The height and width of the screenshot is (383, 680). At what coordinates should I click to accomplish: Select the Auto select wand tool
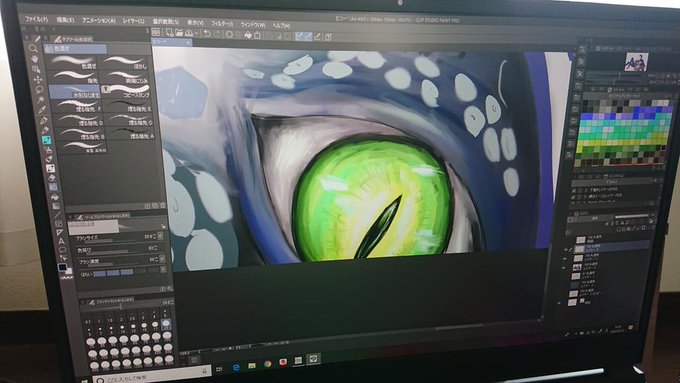tap(40, 100)
